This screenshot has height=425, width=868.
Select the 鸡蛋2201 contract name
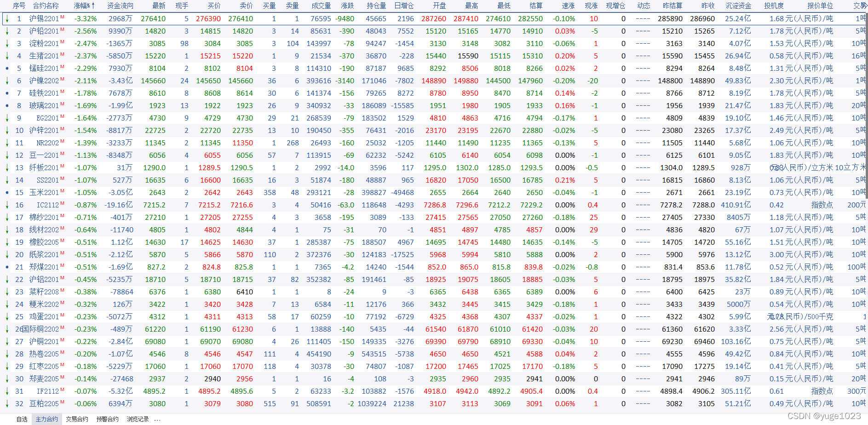44,317
